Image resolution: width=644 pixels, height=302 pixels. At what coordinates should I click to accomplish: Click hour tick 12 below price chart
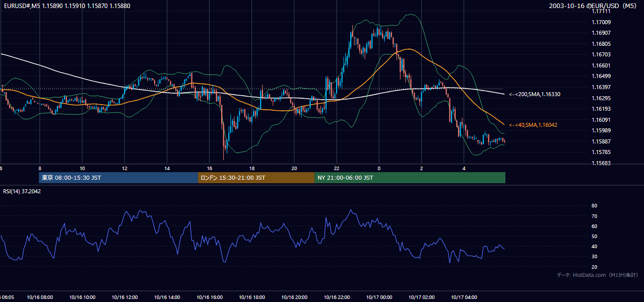124,169
